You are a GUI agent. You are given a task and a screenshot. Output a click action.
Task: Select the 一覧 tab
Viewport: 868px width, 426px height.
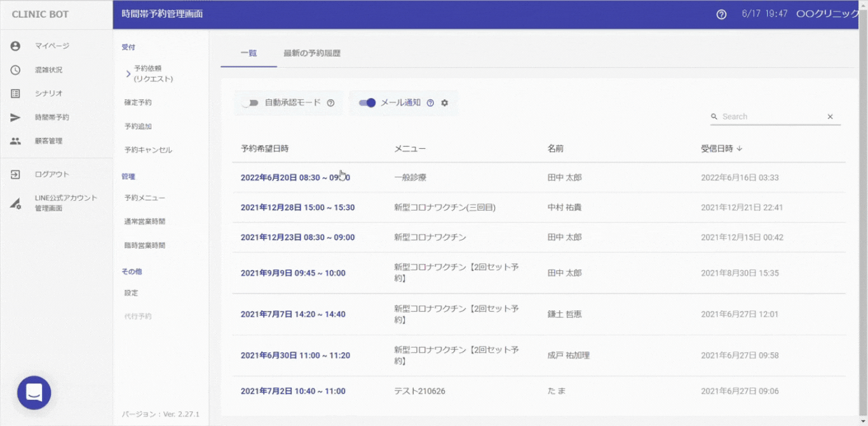pyautogui.click(x=248, y=53)
